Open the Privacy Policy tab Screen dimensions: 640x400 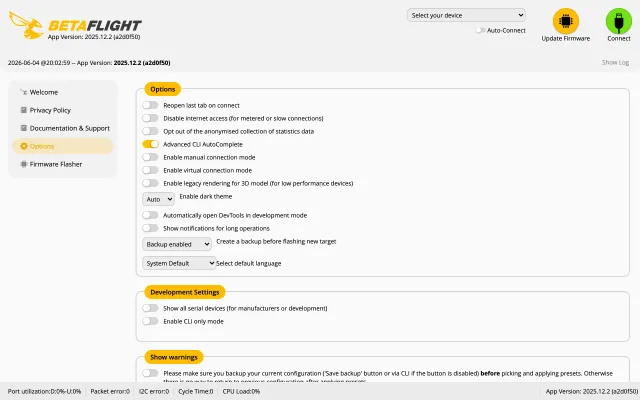click(x=62, y=110)
